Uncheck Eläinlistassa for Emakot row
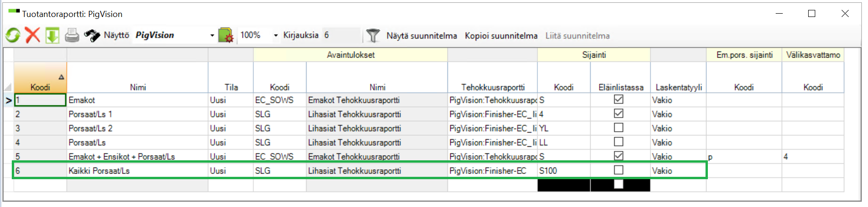Viewport: 868px width, 207px height. [x=619, y=99]
